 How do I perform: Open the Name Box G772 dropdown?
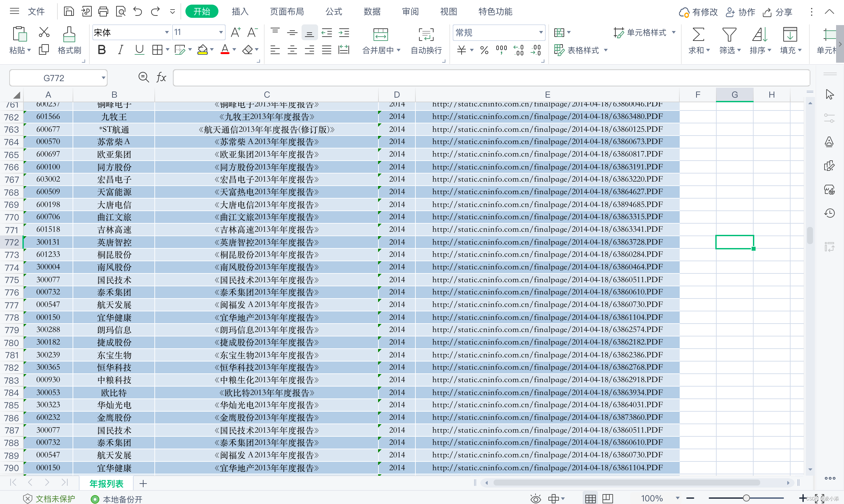click(x=103, y=78)
